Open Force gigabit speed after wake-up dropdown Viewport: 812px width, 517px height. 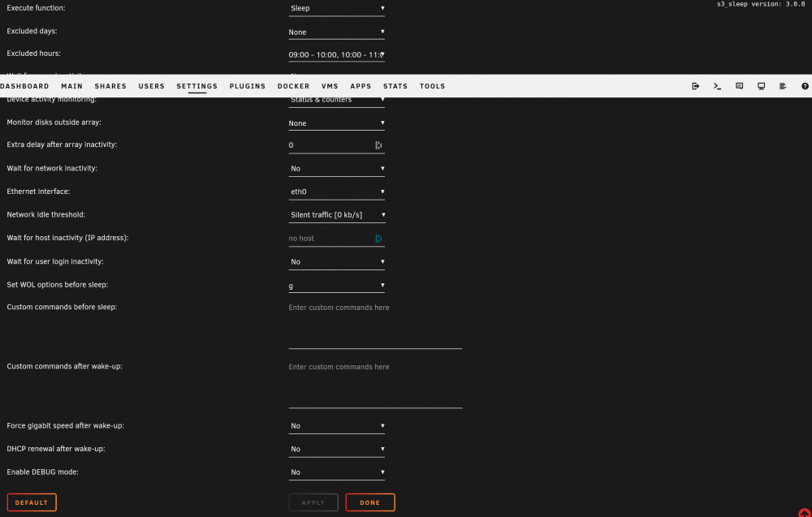337,426
